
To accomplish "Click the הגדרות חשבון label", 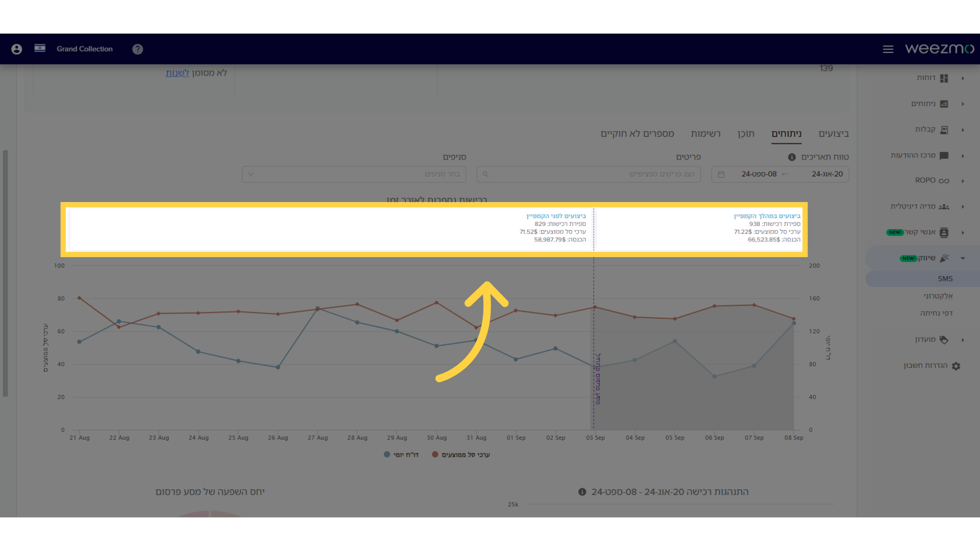I will [x=925, y=365].
